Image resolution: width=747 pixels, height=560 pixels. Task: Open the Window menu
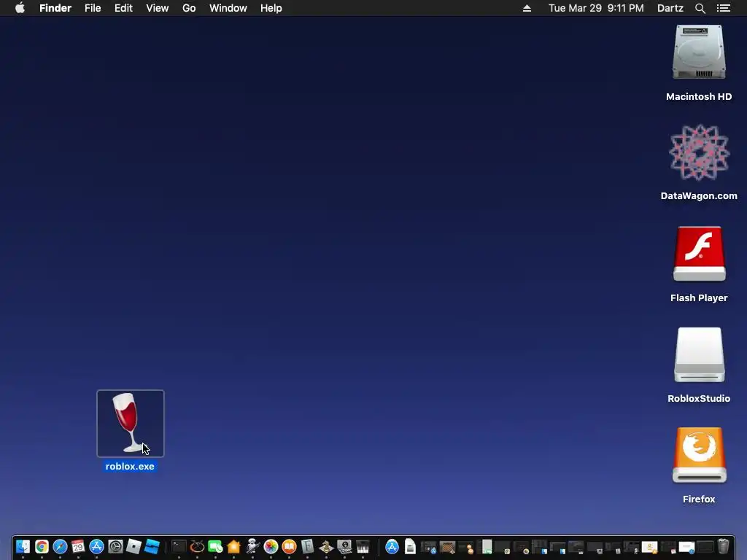click(x=228, y=8)
